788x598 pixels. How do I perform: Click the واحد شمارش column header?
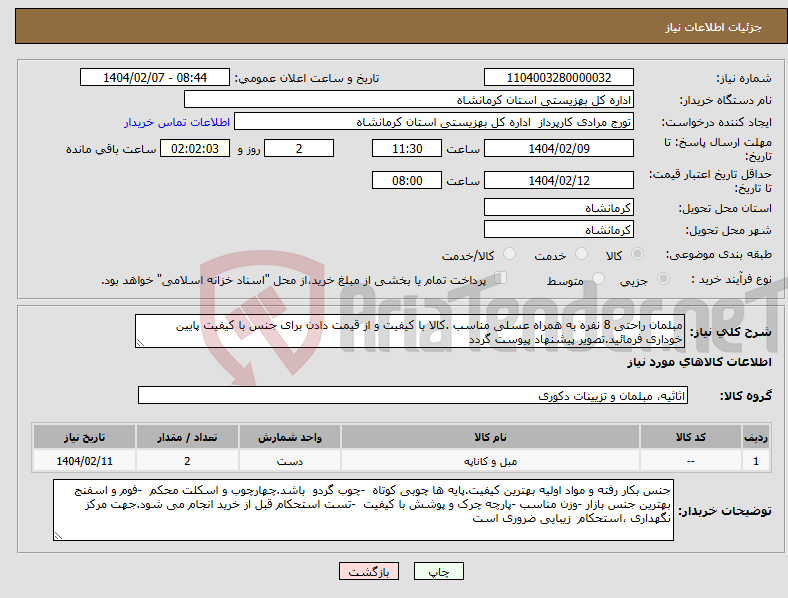pyautogui.click(x=290, y=437)
